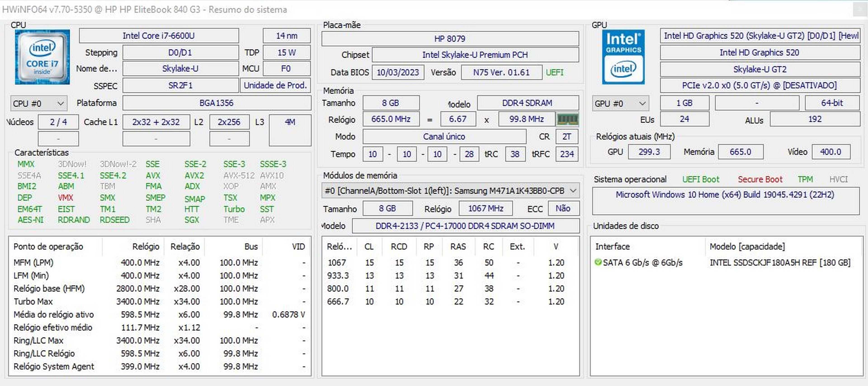The width and height of the screenshot is (868, 386).
Task: Click the red VMX feature flag
Action: (65, 198)
